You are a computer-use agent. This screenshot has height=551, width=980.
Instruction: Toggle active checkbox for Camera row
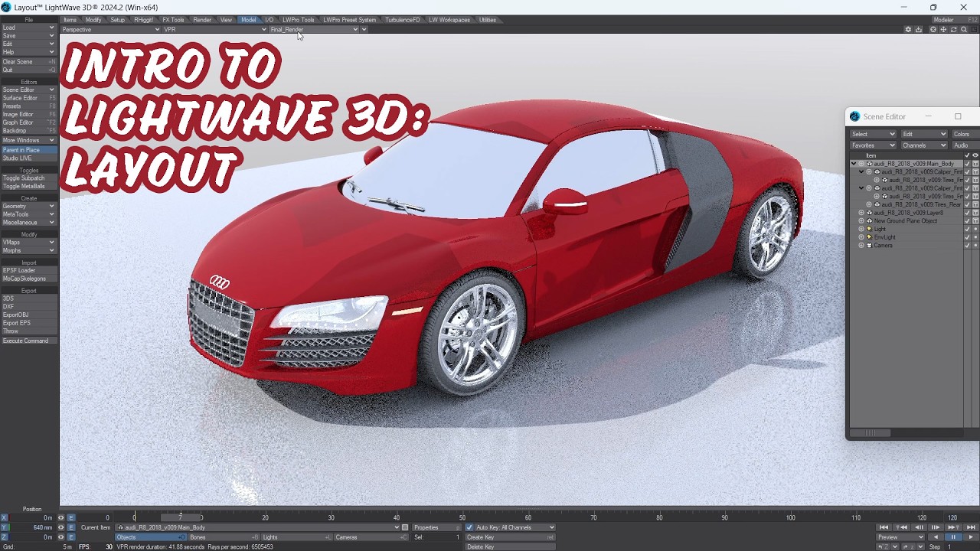[967, 246]
